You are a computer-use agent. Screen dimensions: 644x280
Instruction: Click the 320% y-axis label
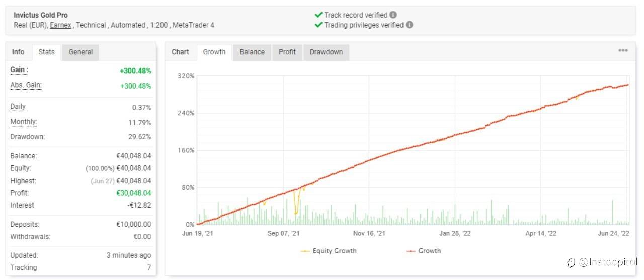click(186, 76)
